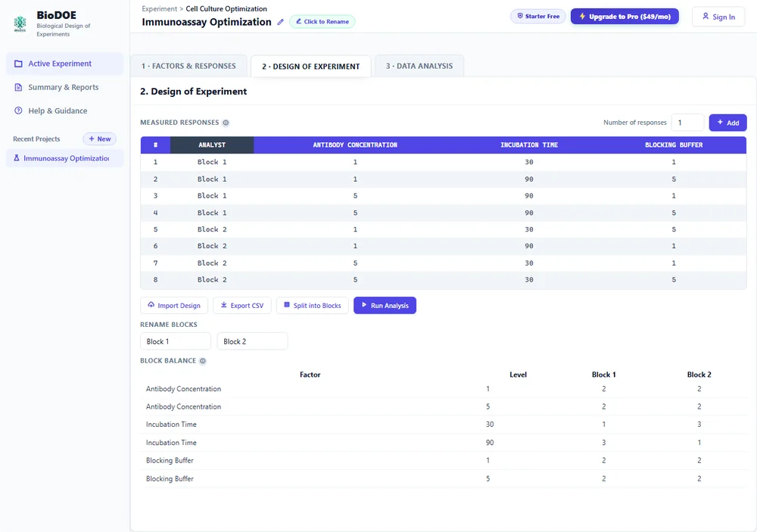Click Cell Culture Optimization breadcrumb
757x532 pixels.
pyautogui.click(x=226, y=8)
